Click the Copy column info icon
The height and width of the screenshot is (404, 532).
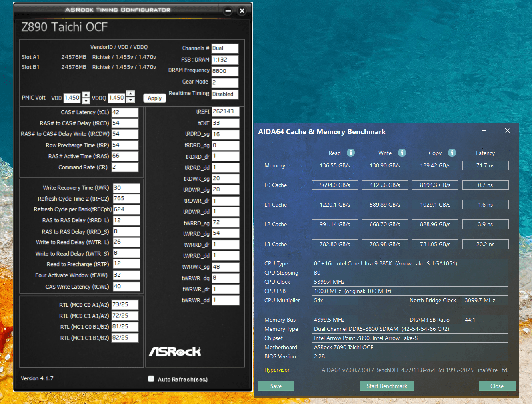(452, 153)
